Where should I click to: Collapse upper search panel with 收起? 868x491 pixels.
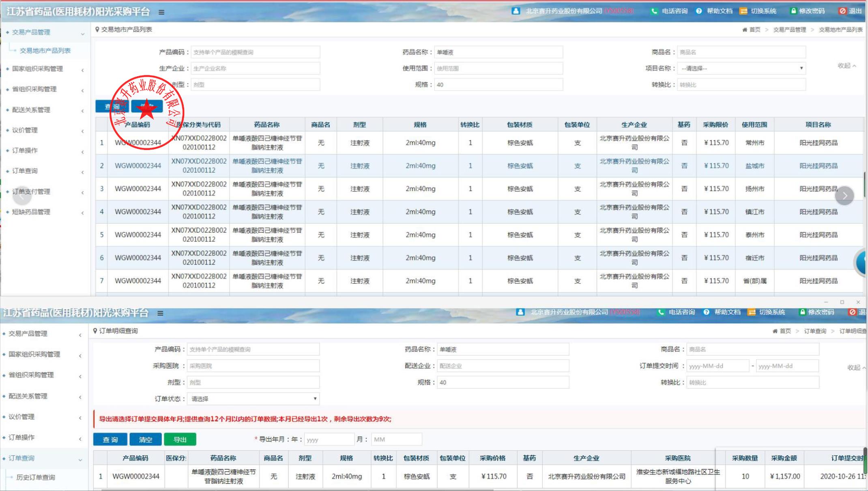(x=847, y=66)
